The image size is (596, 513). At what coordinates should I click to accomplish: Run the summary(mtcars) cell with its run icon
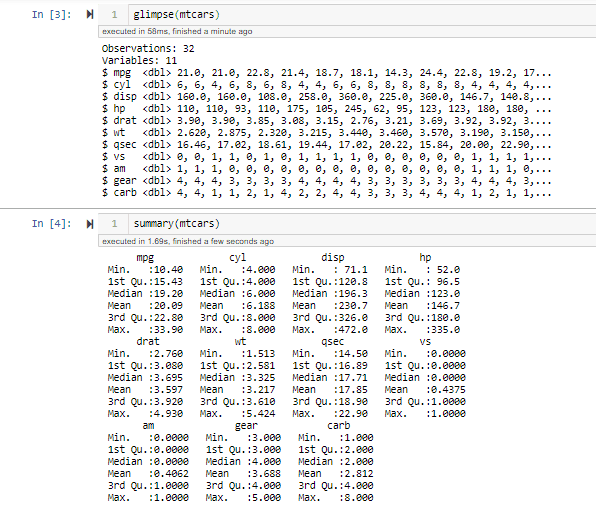tap(90, 224)
